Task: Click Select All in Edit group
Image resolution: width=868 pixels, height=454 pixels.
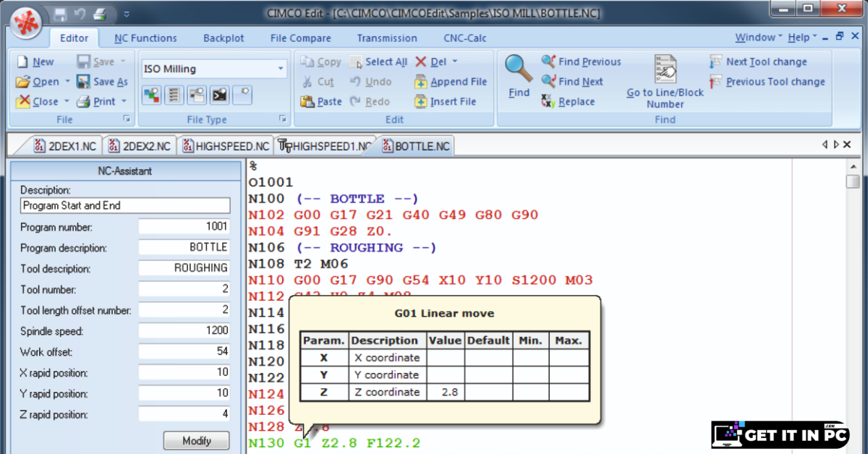Action: tap(378, 62)
